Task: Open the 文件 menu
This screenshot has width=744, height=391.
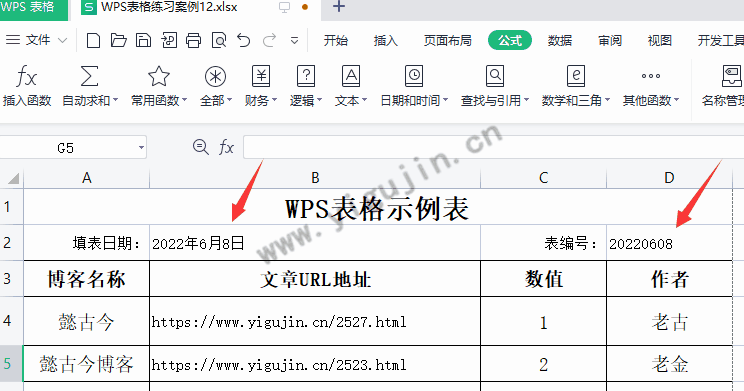Action: coord(36,40)
